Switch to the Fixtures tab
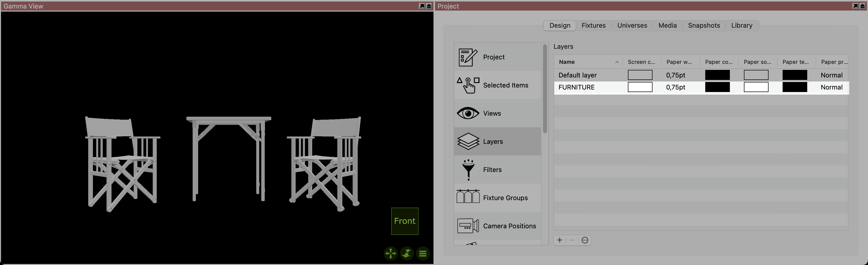This screenshot has height=265, width=868. [593, 26]
